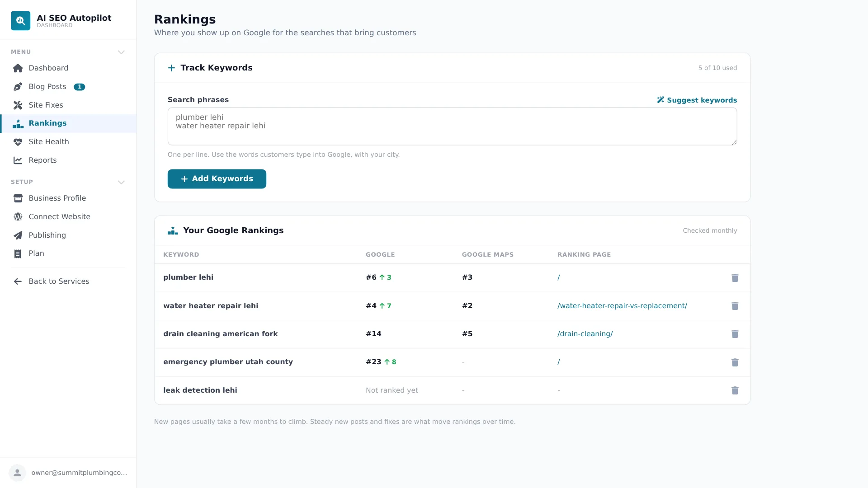Click the #23 Google rank value
The height and width of the screenshot is (488, 868).
(373, 362)
